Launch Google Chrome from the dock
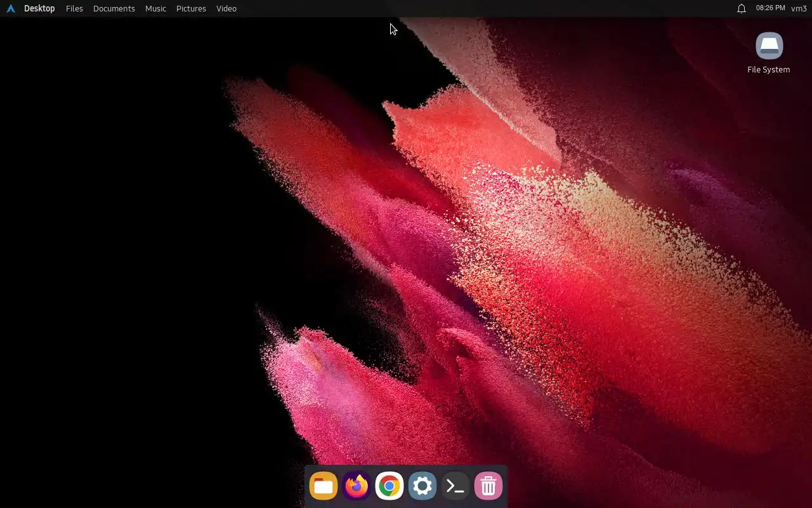The image size is (812, 508). coord(390,486)
